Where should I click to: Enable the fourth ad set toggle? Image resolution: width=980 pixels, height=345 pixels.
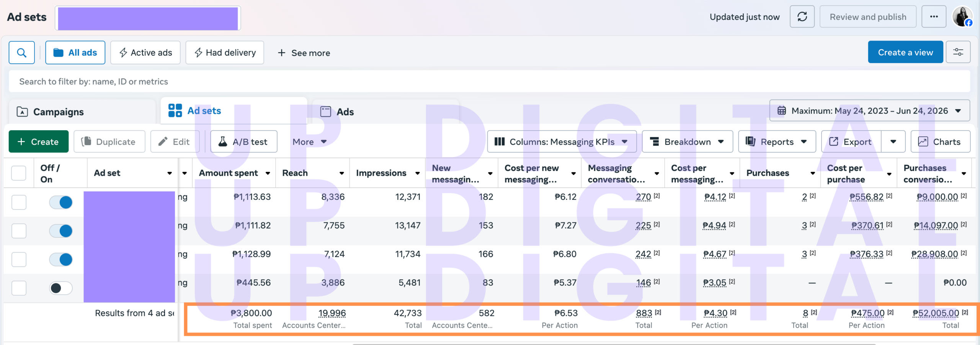point(61,288)
